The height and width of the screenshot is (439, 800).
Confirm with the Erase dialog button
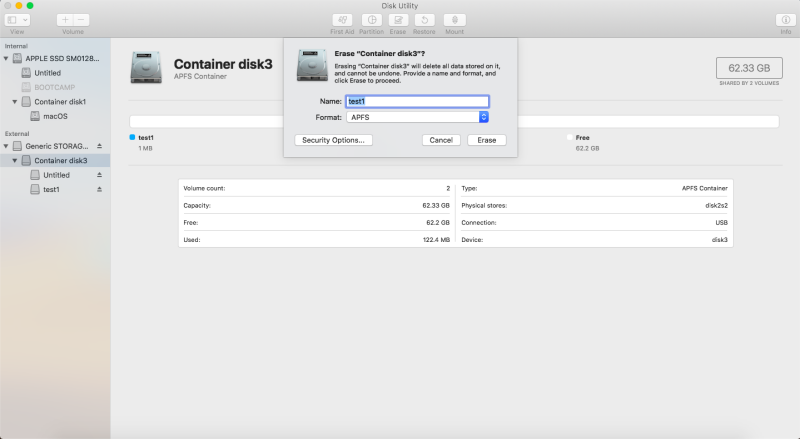(x=486, y=140)
